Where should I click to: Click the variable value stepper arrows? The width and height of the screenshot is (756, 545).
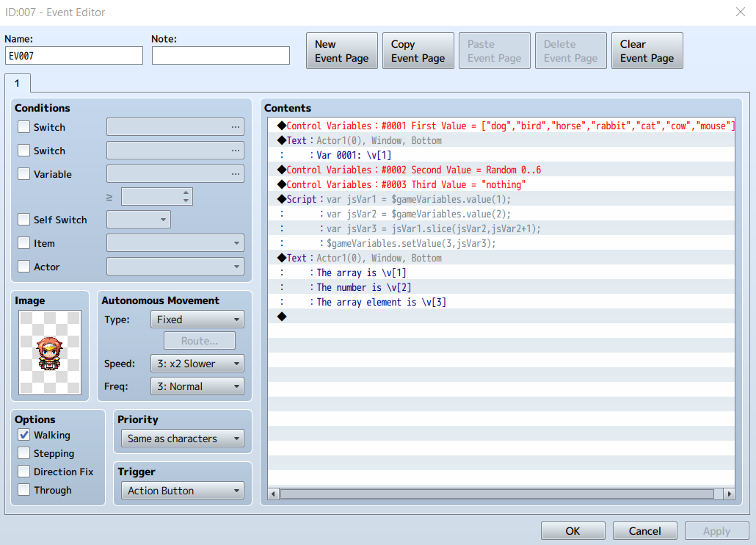coord(186,196)
